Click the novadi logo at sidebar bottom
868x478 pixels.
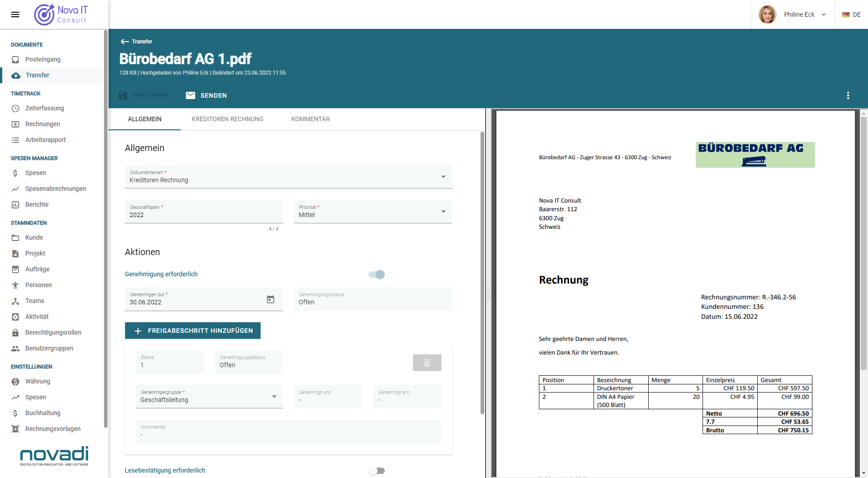(54, 456)
